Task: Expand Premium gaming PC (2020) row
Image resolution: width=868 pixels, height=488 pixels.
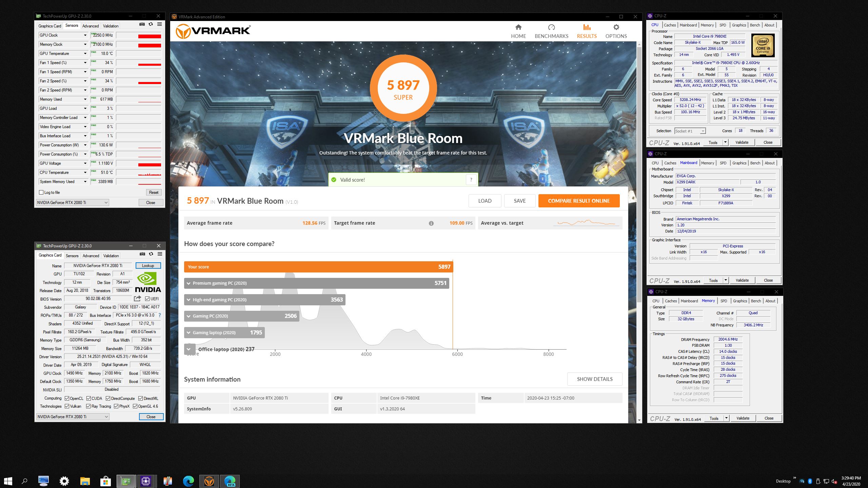Action: tap(189, 283)
